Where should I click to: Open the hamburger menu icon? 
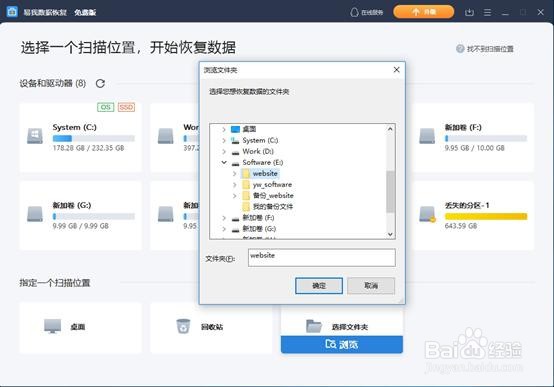pos(487,12)
